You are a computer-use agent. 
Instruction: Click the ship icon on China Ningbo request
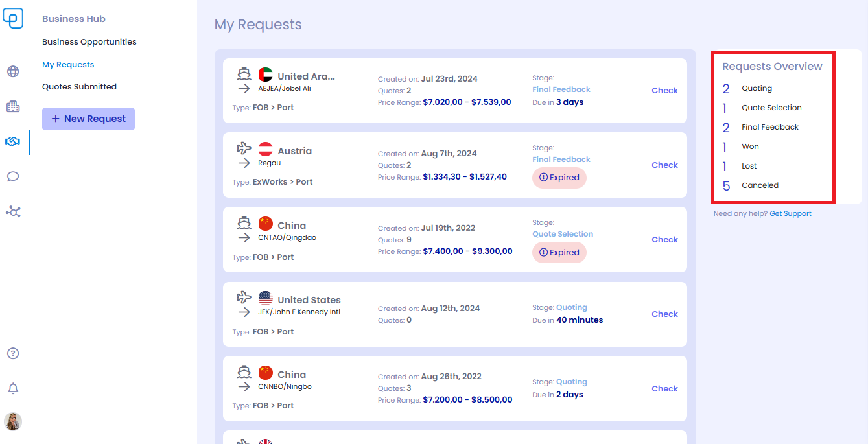[244, 371]
